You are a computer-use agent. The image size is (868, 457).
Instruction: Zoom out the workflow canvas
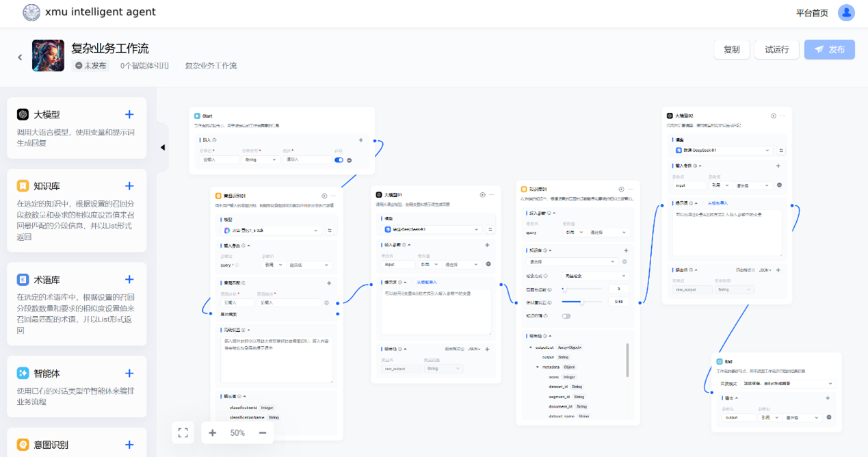click(x=263, y=432)
